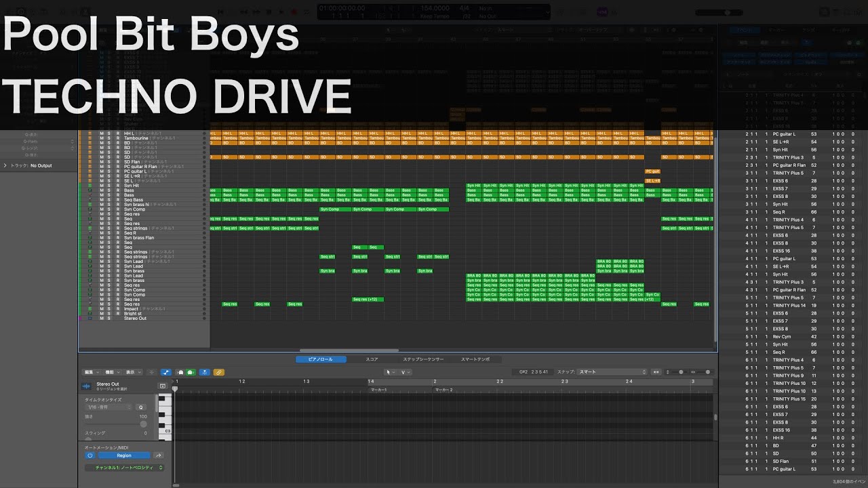Toggle the automation power button
The image size is (868, 488).
tap(90, 455)
